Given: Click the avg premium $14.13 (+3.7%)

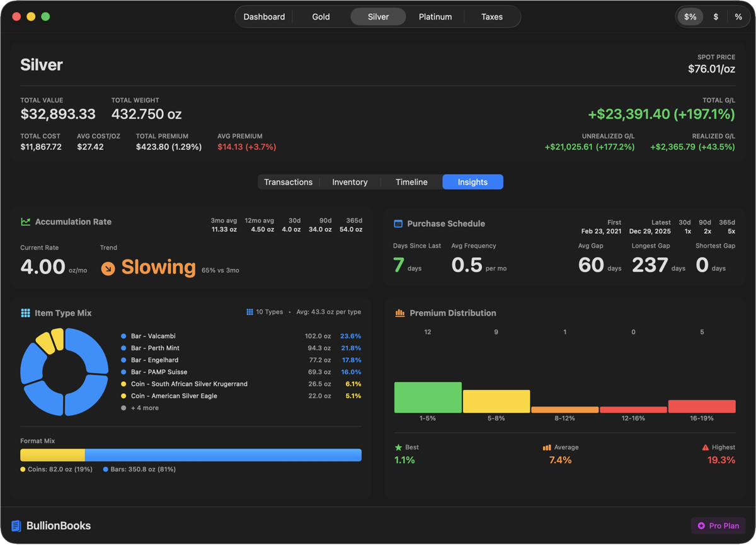Looking at the screenshot, I should [247, 147].
